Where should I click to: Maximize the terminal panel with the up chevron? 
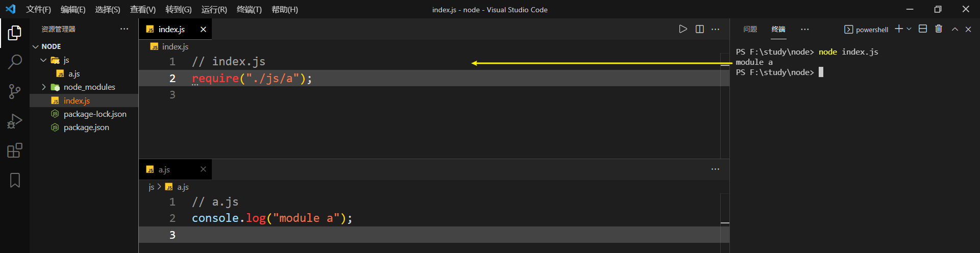(954, 29)
